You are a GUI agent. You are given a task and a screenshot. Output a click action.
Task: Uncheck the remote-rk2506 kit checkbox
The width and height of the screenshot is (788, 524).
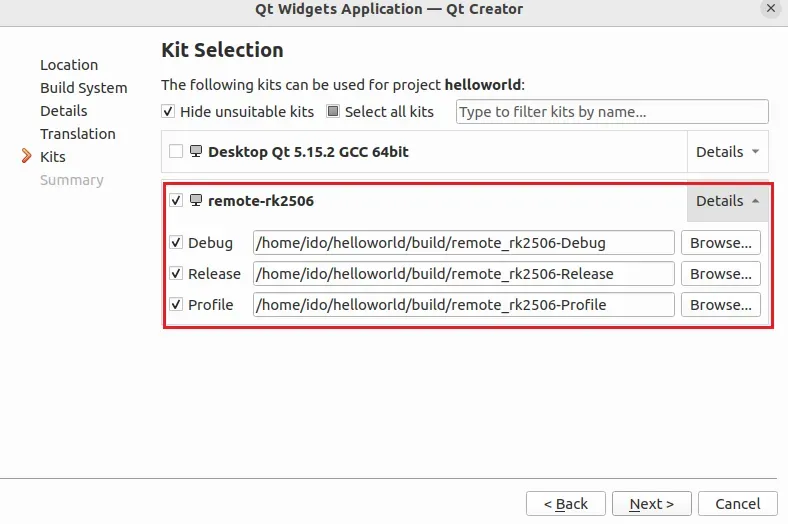click(x=176, y=200)
